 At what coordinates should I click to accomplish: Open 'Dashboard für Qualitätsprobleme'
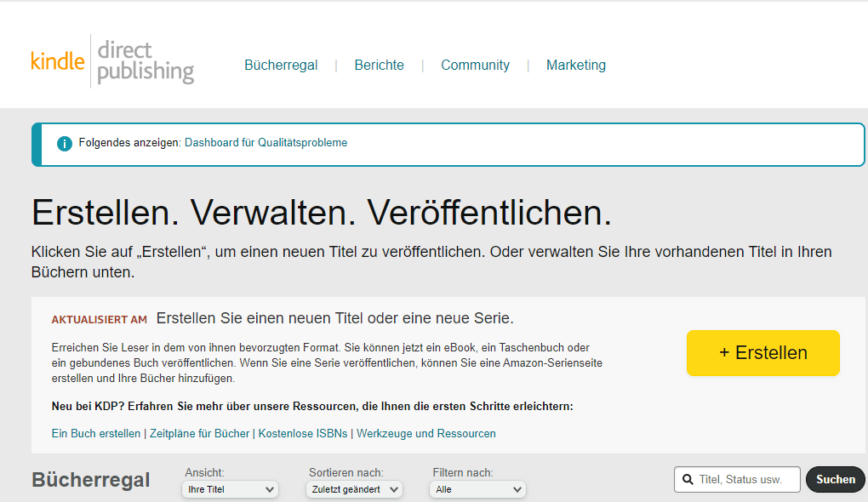(266, 143)
